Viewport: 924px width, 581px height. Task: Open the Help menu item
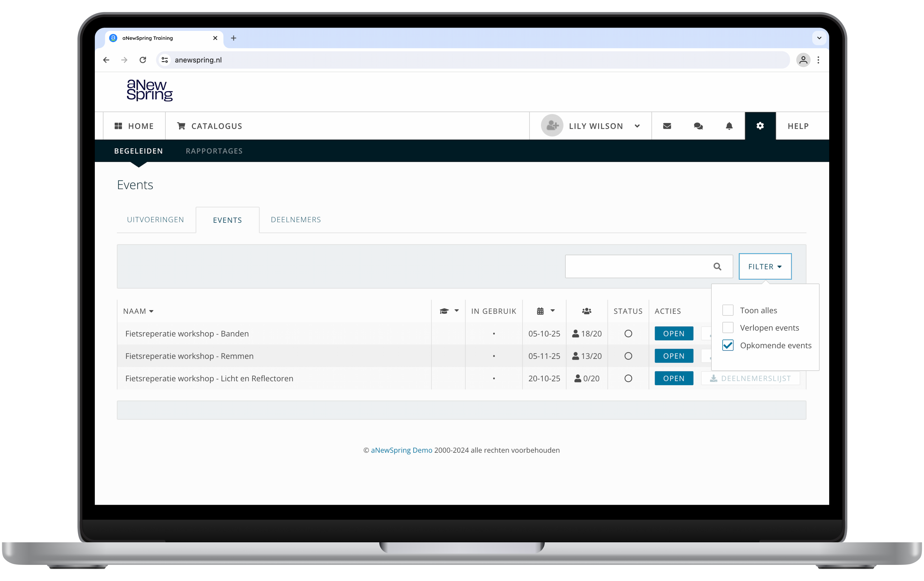tap(798, 126)
